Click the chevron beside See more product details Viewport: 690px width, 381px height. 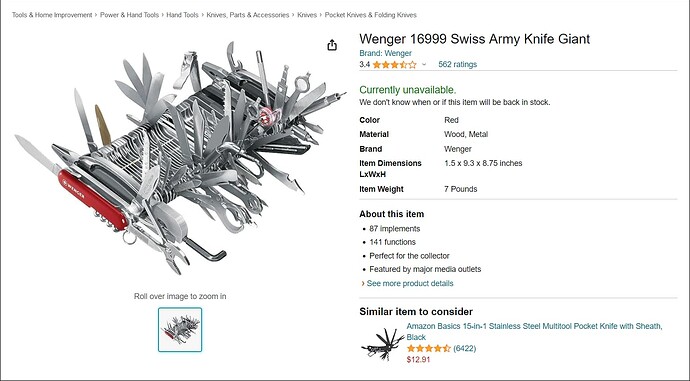click(363, 284)
